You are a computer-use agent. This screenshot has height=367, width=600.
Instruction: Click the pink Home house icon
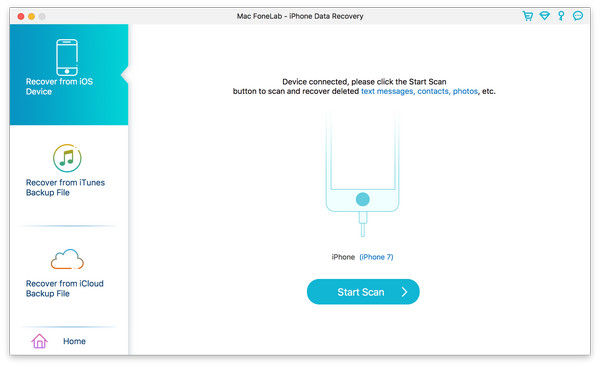click(39, 341)
